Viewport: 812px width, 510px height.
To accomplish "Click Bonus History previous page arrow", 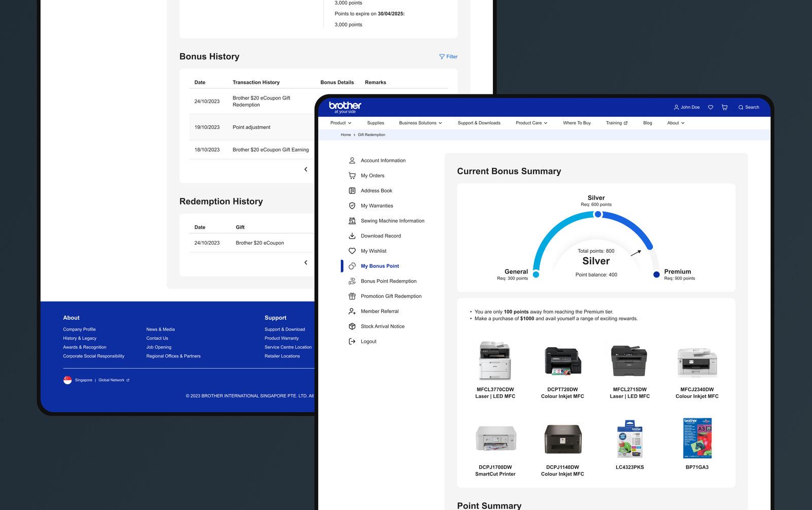I will (x=306, y=169).
